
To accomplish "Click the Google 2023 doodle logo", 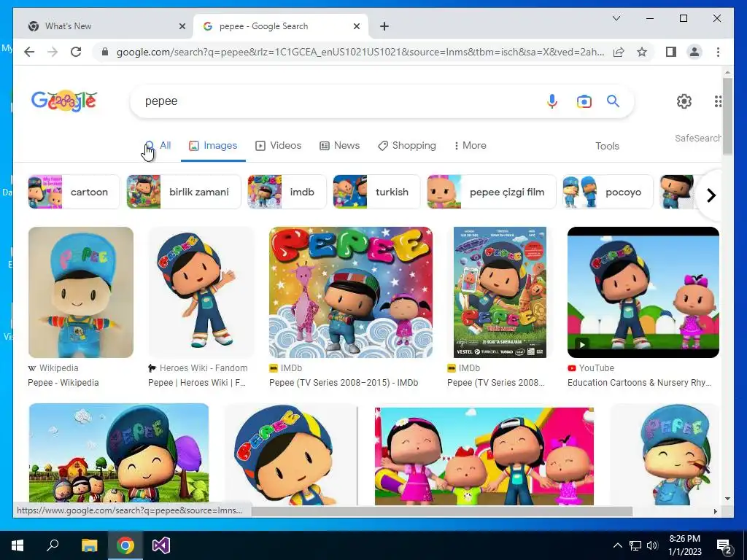I will tap(64, 101).
